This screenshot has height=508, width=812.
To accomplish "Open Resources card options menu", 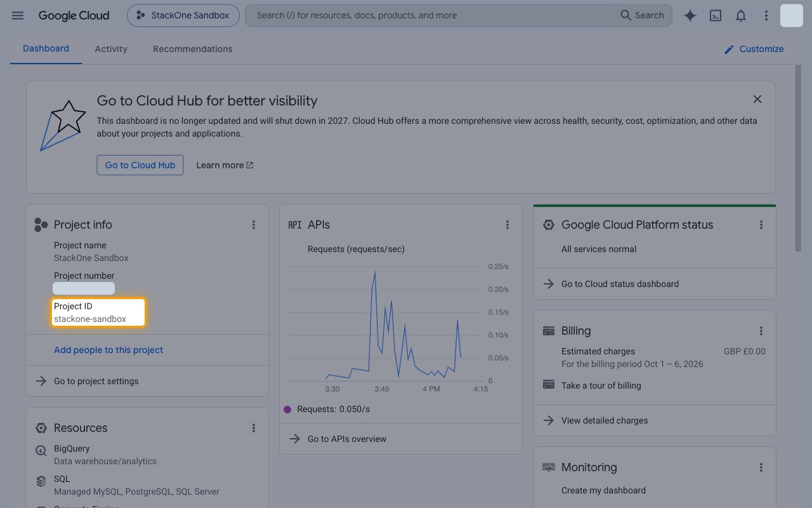I will (254, 428).
